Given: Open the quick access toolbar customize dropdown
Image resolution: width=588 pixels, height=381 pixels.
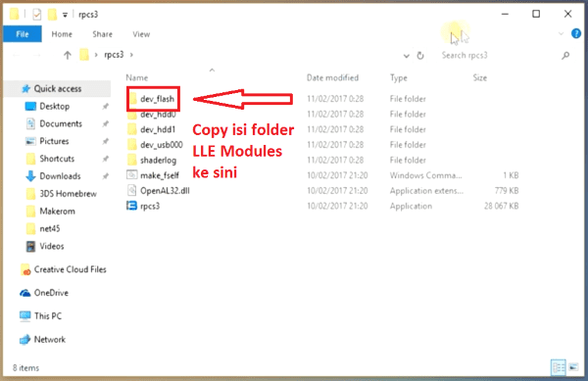Looking at the screenshot, I should (x=65, y=15).
